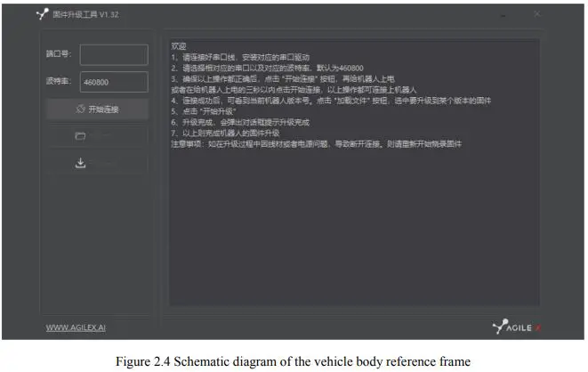This screenshot has width=588, height=372.
Task: Click instruction line 2 mentioning 默认为460800
Action: click(x=268, y=68)
